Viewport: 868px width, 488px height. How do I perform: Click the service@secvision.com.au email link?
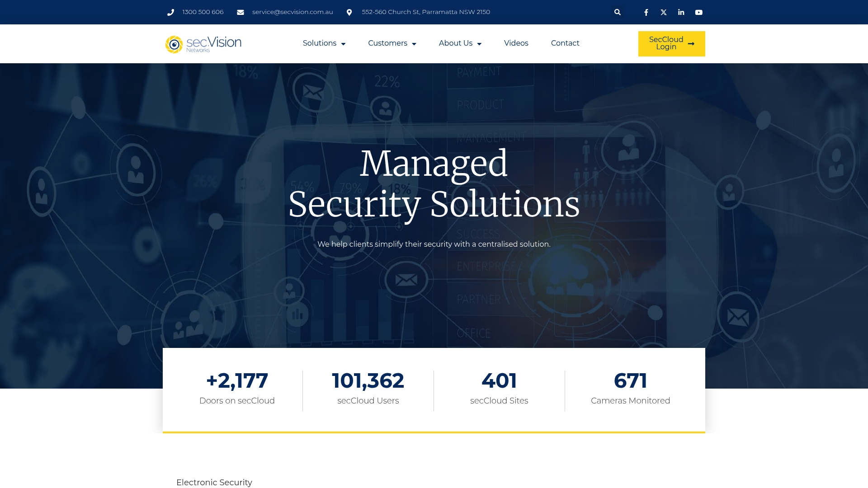click(292, 12)
